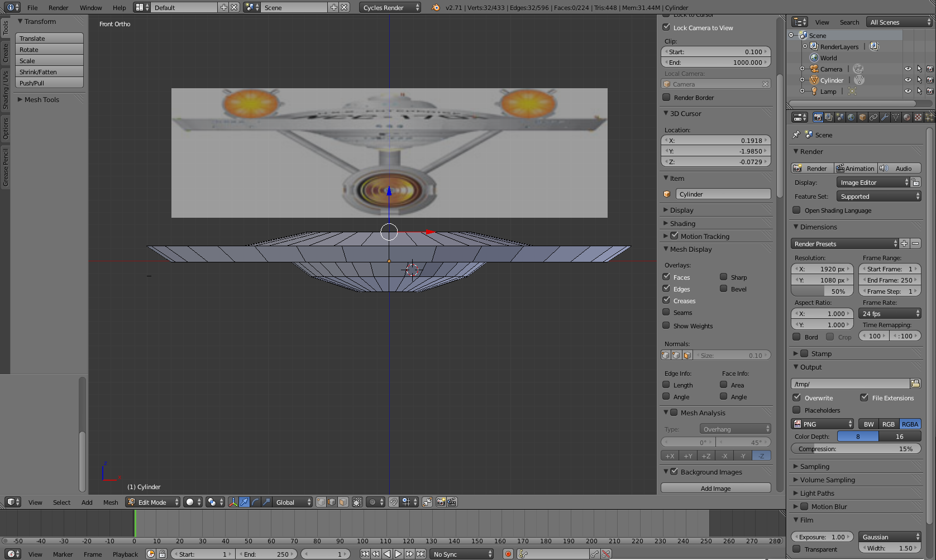
Task: Open the Playback menu in timeline
Action: tap(125, 554)
